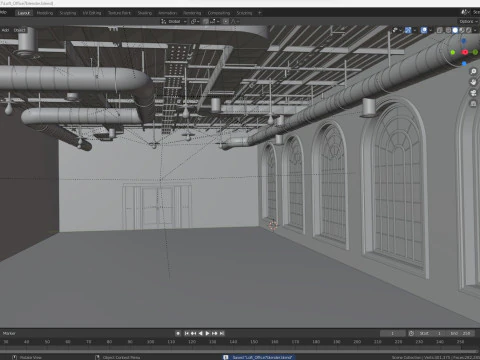
Task: Toggle the snap magnet button
Action: 206,21
